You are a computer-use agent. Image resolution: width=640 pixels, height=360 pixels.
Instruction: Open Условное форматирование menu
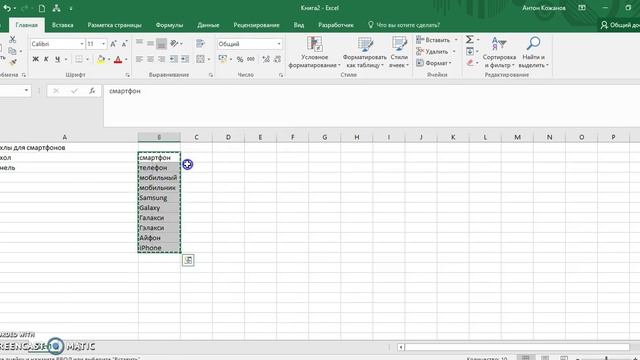pyautogui.click(x=314, y=52)
